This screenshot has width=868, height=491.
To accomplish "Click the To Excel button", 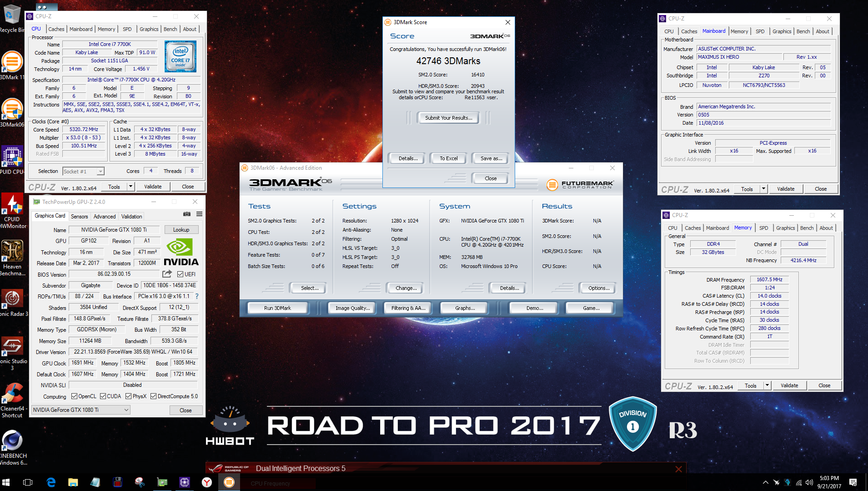I will pyautogui.click(x=448, y=158).
